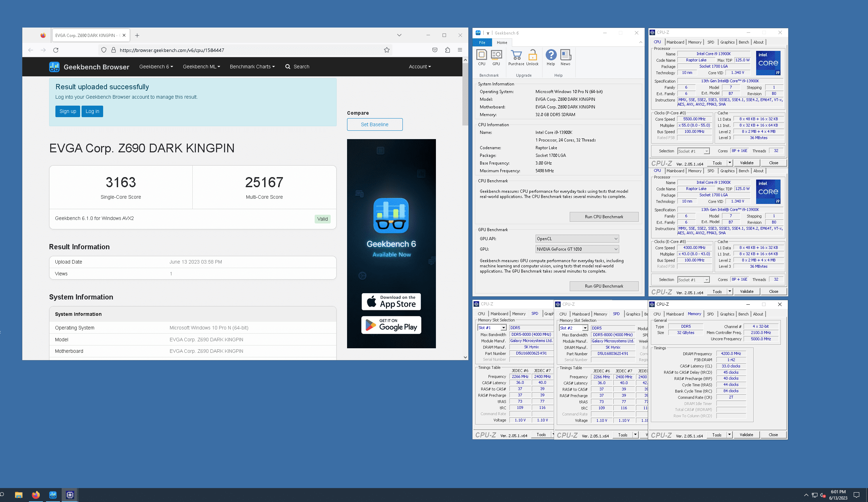Collapse the Geekbench 6 ribbon chevron

pyautogui.click(x=640, y=43)
